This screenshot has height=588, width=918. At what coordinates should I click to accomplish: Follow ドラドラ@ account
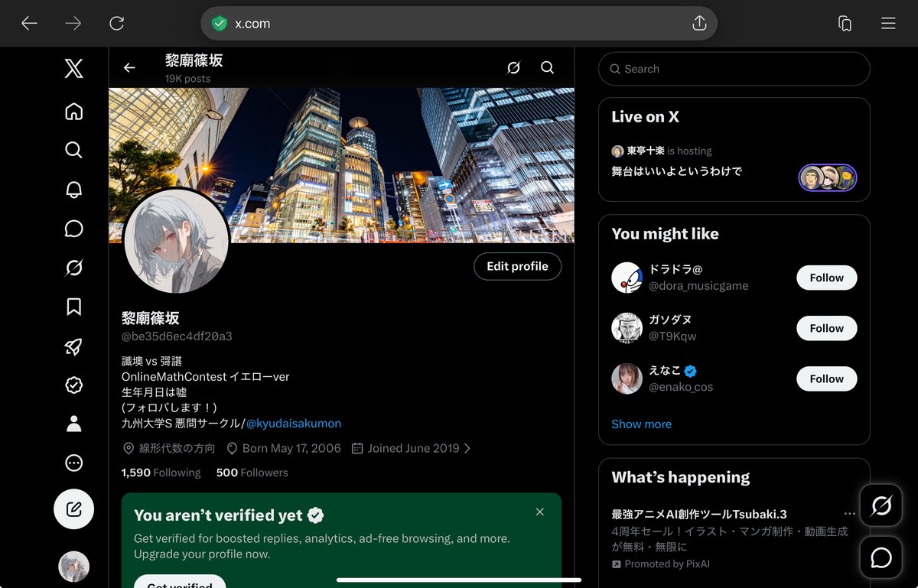pos(826,278)
